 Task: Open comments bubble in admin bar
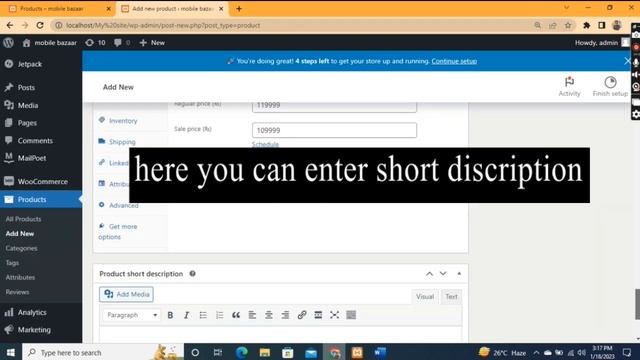[122, 42]
